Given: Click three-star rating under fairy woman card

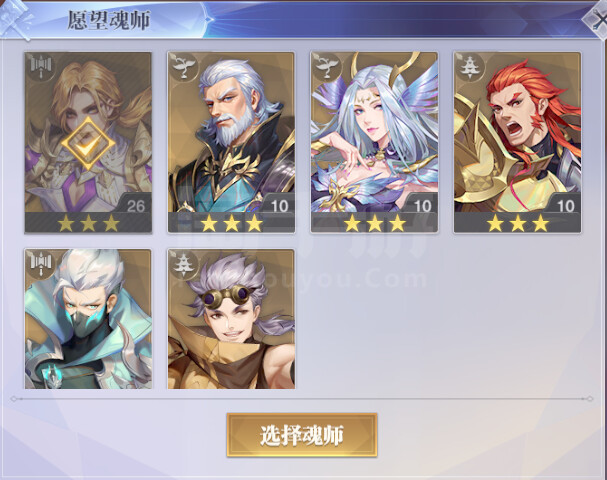Looking at the screenshot, I should coord(374,223).
